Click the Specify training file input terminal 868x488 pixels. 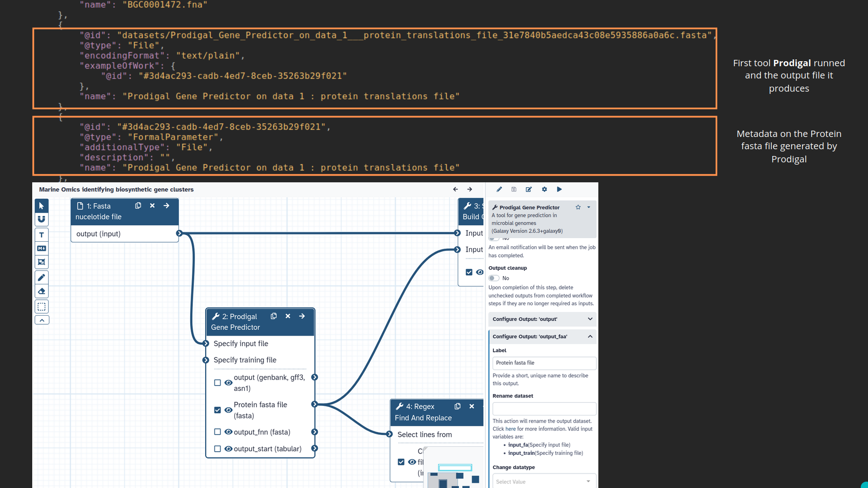[x=206, y=360]
